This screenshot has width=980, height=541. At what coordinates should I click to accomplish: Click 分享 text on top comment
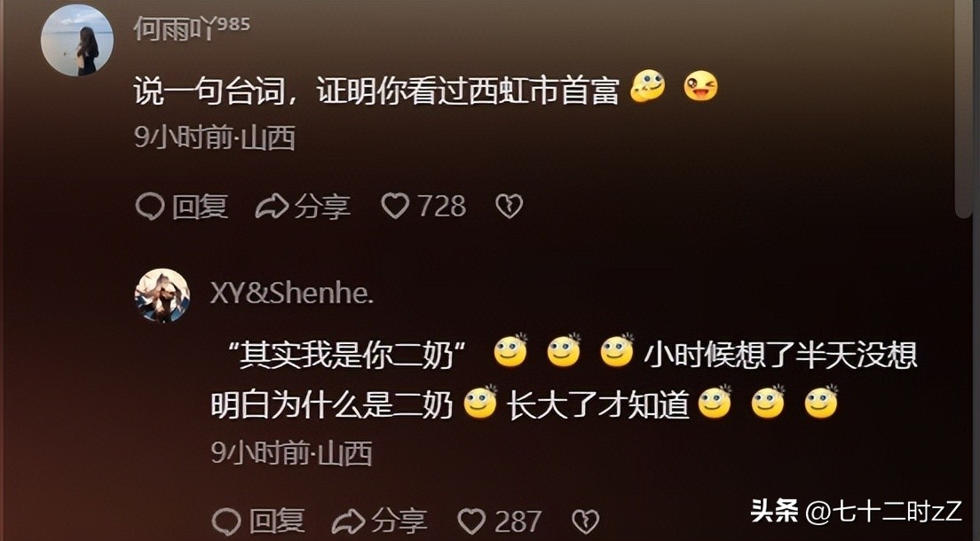coord(322,207)
